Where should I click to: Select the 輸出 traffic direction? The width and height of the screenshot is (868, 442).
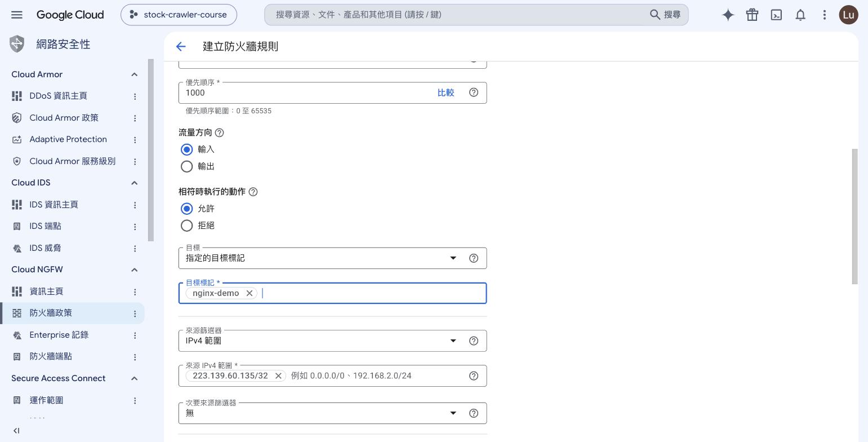[x=187, y=166]
